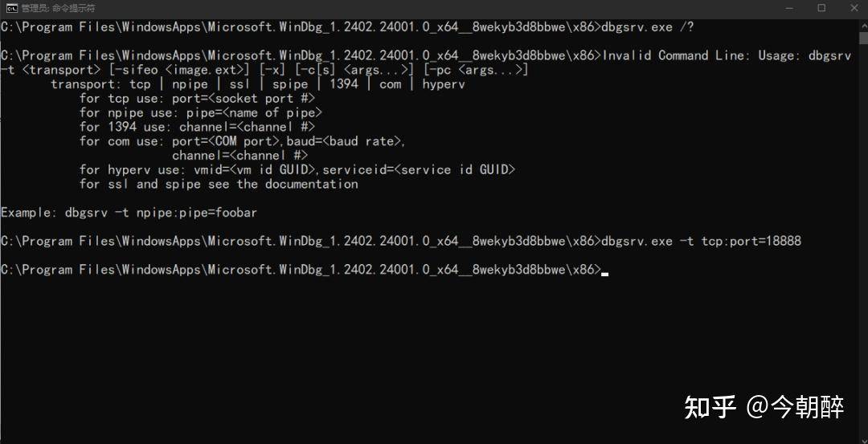Screen dimensions: 868x444
Task: Click the word 'hyperv' in the transport list
Action: point(443,84)
